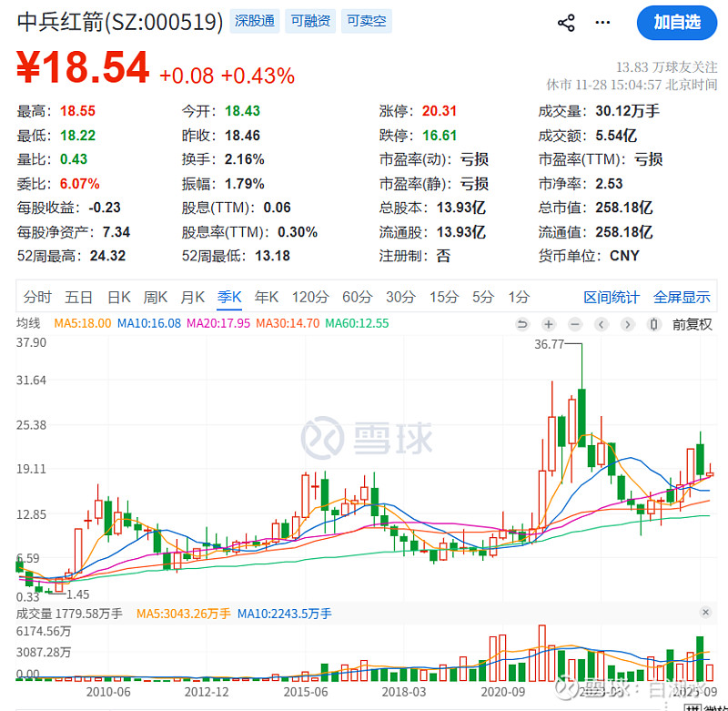Select the 周K tab
The image size is (728, 711).
click(x=155, y=297)
